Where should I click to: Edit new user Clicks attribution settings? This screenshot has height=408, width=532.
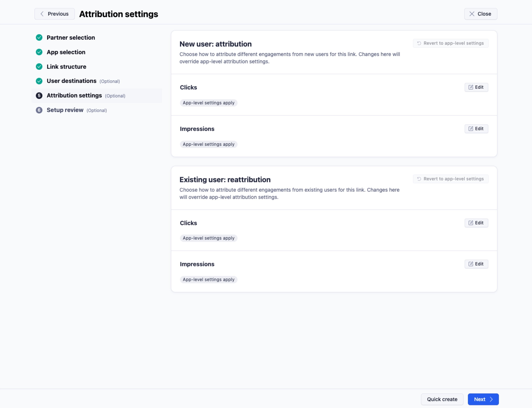click(x=476, y=87)
